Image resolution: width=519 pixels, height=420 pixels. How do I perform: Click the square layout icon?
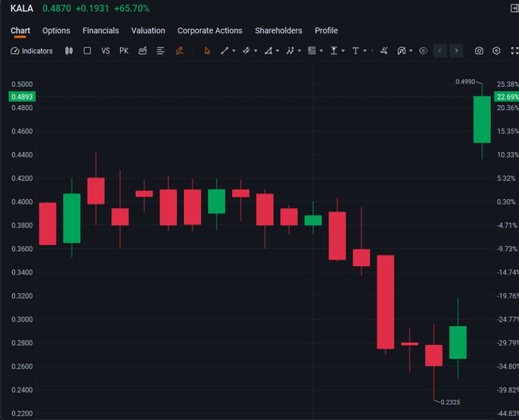click(x=87, y=50)
